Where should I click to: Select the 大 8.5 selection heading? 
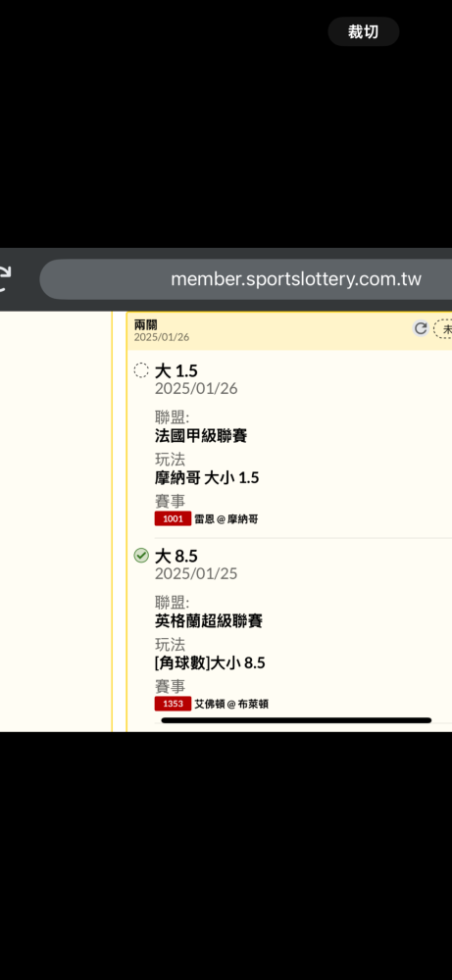(x=176, y=556)
